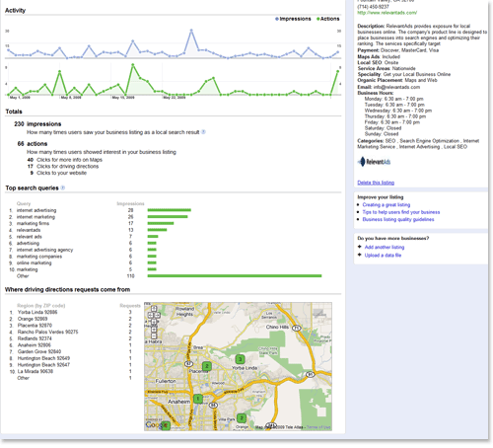Click Route 71 shield near Chino Hills
The height and width of the screenshot is (448, 493).
coord(297,328)
